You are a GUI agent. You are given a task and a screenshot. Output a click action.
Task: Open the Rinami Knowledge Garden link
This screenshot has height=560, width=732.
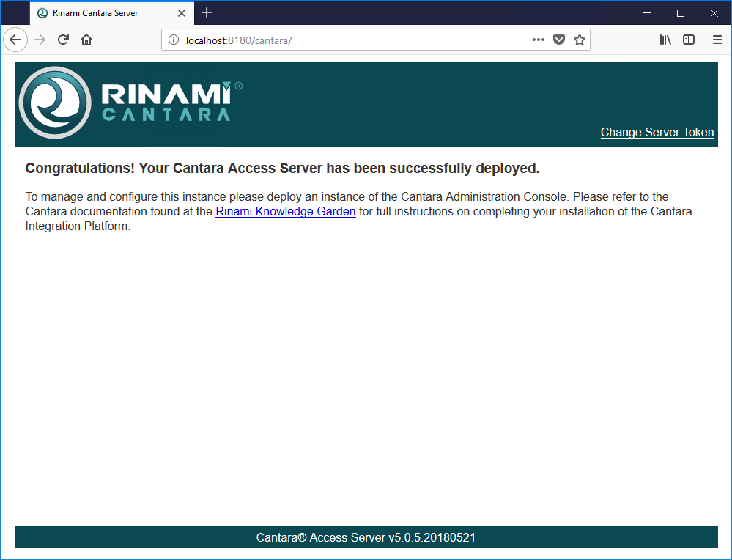(285, 212)
